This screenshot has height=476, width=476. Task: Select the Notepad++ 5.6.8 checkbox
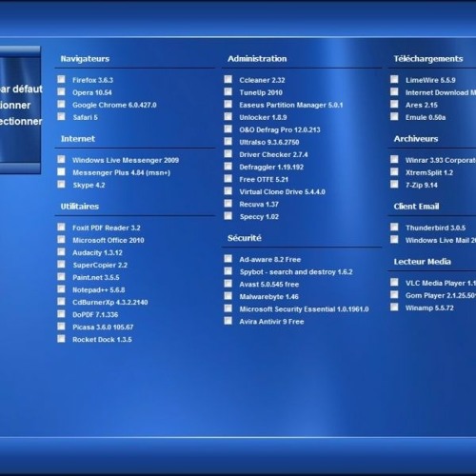61,289
